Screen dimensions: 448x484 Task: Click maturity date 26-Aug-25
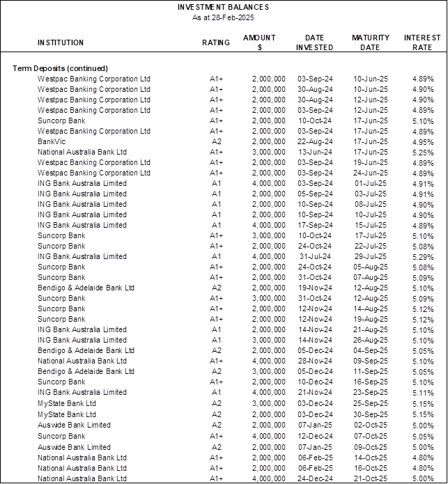[x=371, y=341]
